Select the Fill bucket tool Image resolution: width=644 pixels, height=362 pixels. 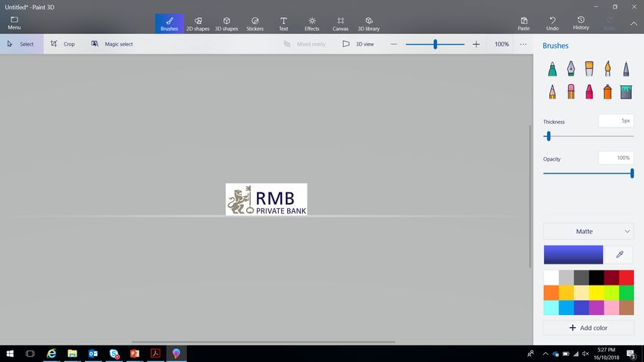626,92
